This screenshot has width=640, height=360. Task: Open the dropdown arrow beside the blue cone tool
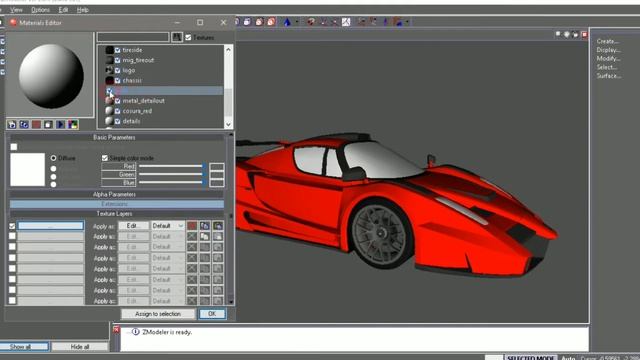(x=297, y=22)
